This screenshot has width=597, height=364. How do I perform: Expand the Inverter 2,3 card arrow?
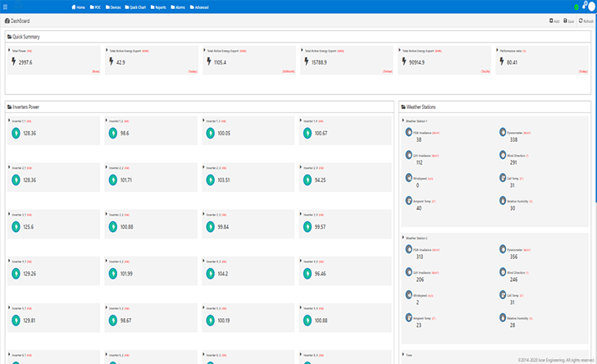coord(203,167)
